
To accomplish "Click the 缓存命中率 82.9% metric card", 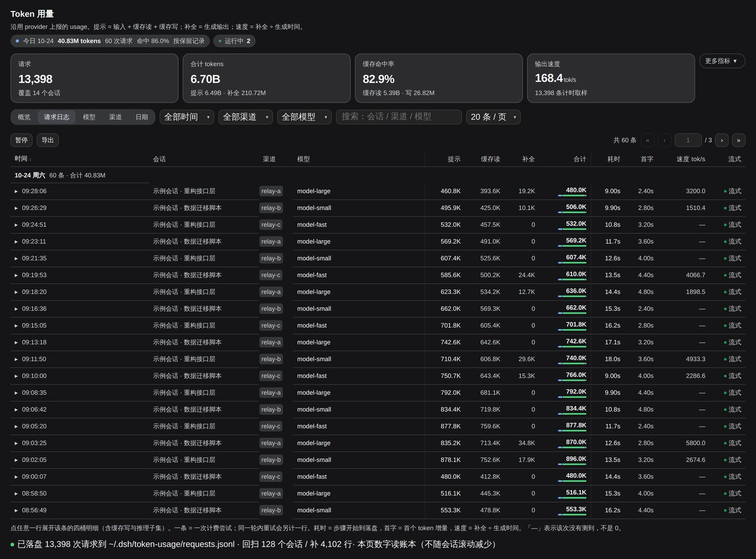I will pyautogui.click(x=439, y=78).
